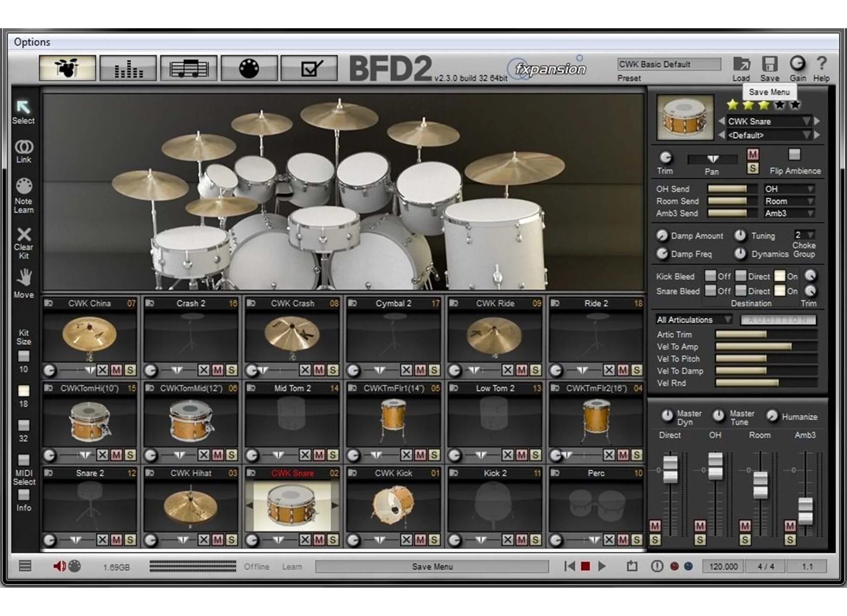
Task: Solo the CWK Crash slot
Action: pyautogui.click(x=332, y=370)
